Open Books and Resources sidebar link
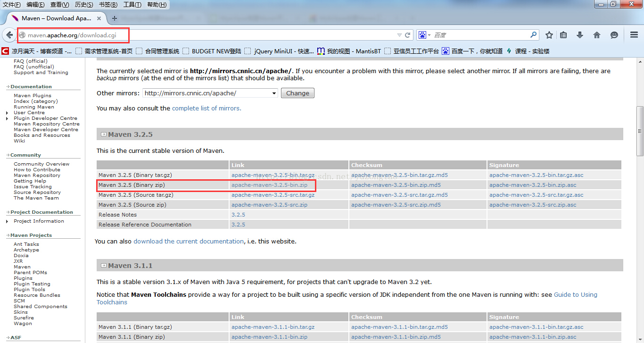 42,135
